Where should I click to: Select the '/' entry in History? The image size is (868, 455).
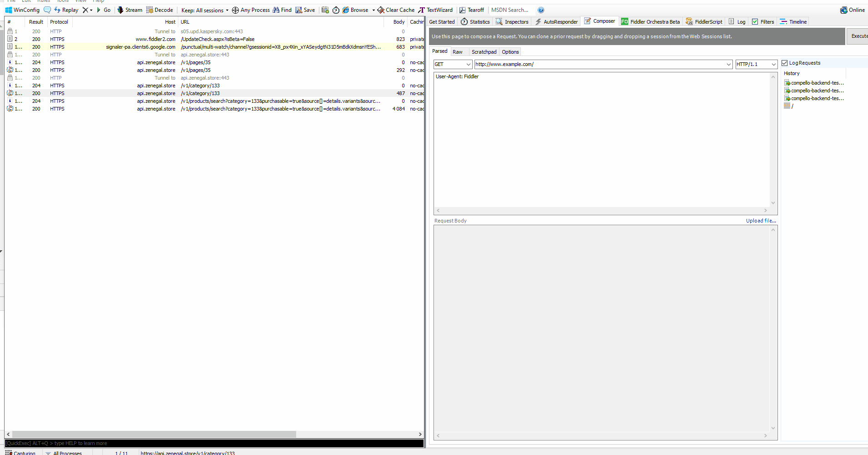click(792, 106)
